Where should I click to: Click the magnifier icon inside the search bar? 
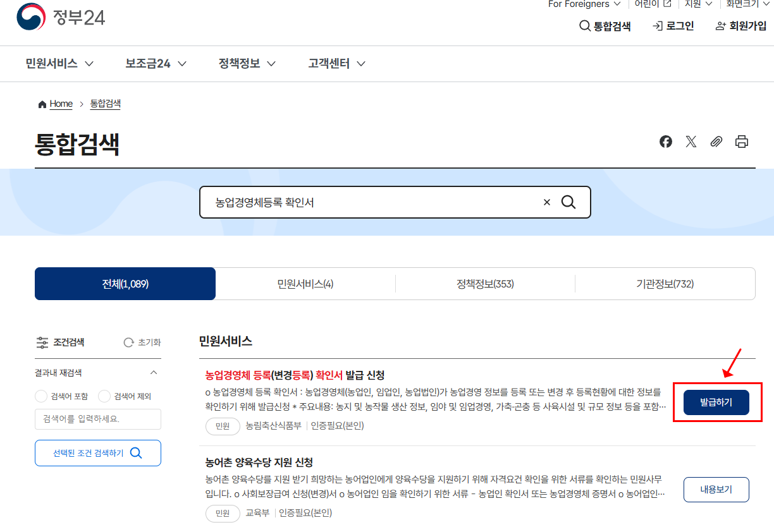[568, 202]
